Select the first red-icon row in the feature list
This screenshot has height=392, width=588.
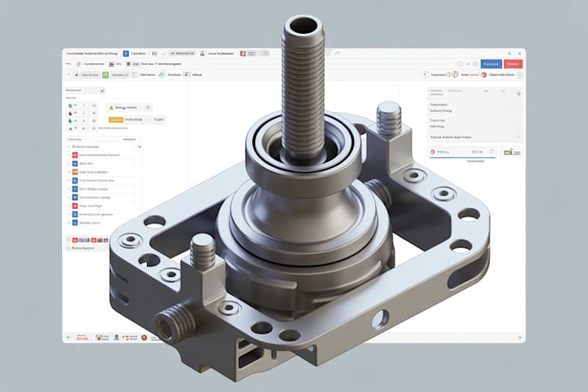tap(105, 155)
